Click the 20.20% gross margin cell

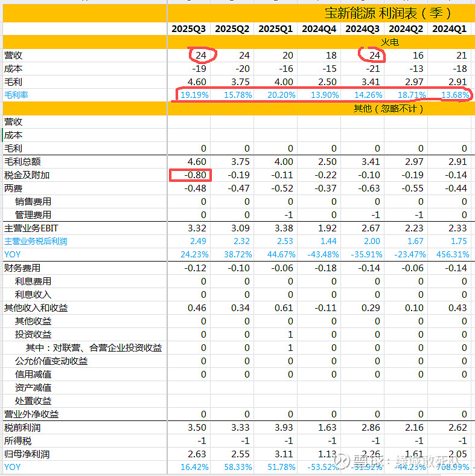[x=281, y=95]
